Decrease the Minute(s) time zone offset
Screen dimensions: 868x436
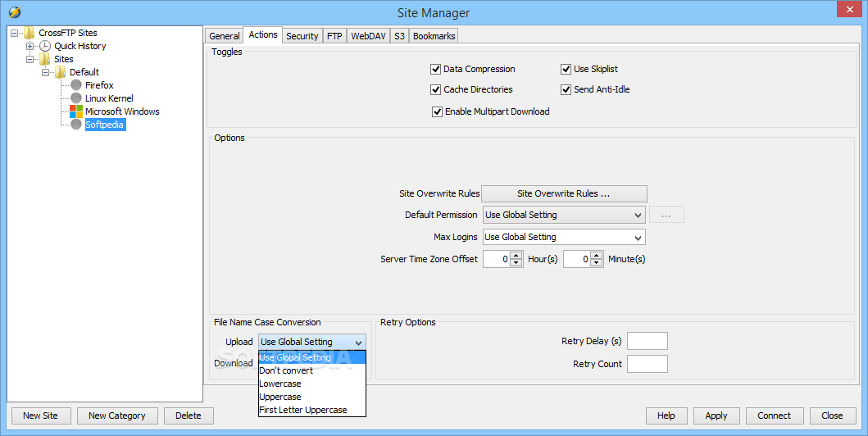pos(597,263)
